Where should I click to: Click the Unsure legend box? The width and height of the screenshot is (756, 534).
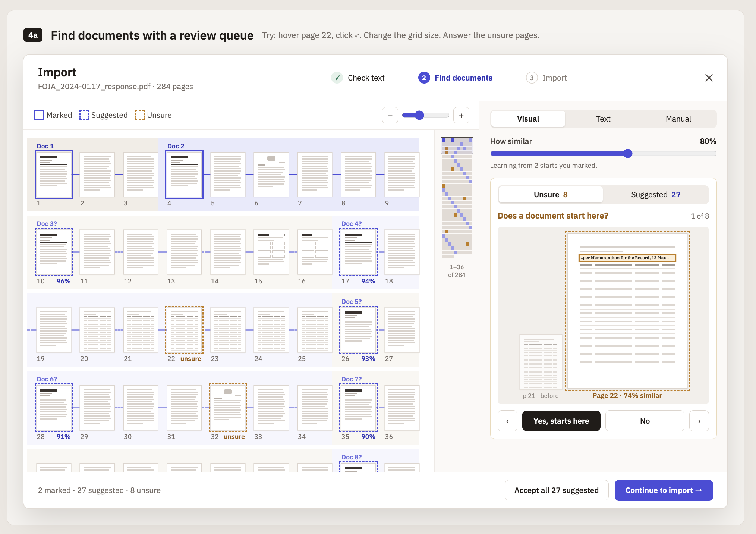(x=139, y=115)
